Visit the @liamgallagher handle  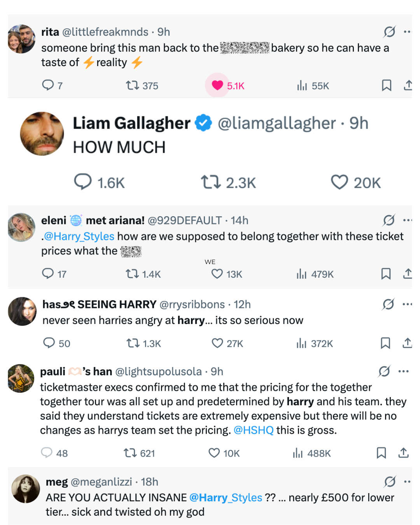[x=276, y=124]
